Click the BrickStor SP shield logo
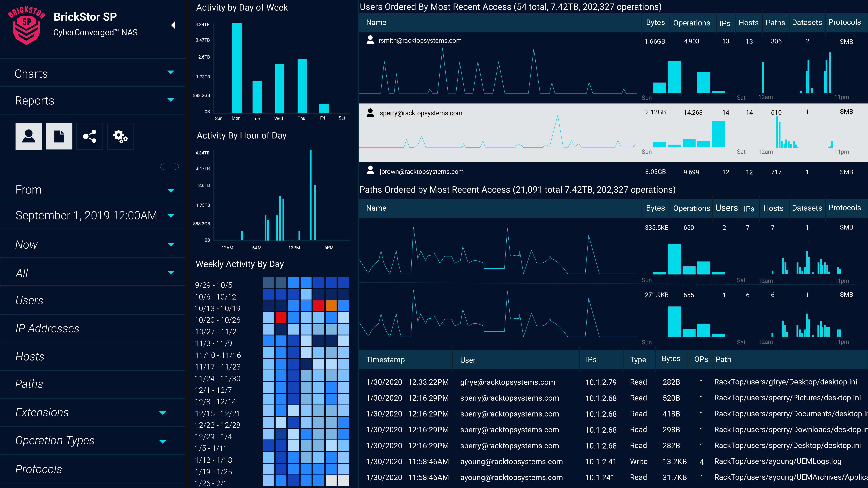The width and height of the screenshot is (868, 488). [27, 25]
